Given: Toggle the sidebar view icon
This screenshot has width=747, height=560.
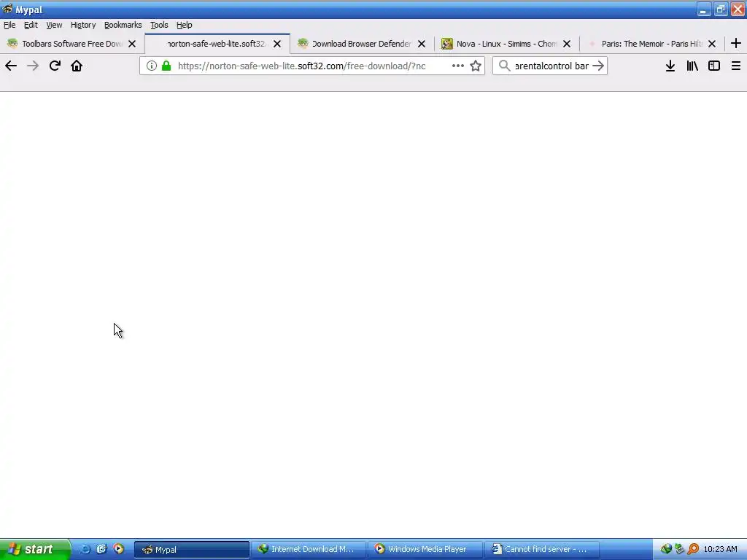Looking at the screenshot, I should click(714, 66).
